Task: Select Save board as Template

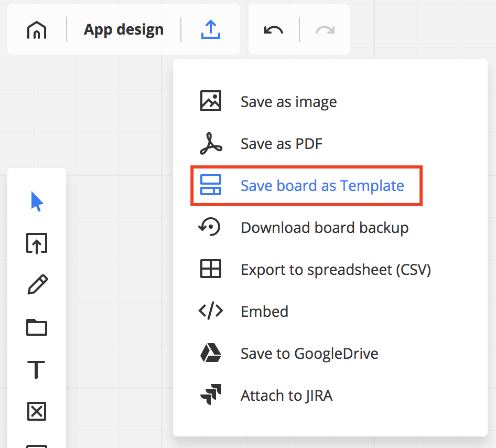Action: (x=322, y=186)
